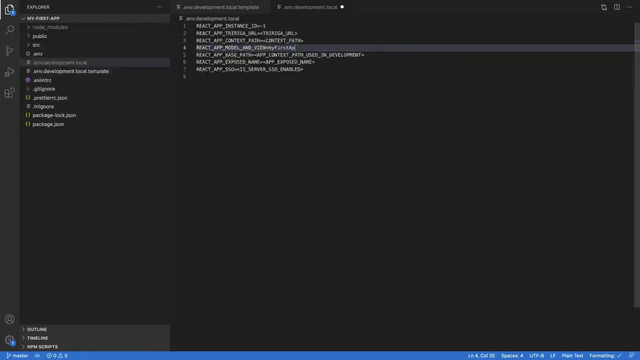Open the .prettierrc.json file
Screen dimensions: 640x360
tap(50, 98)
